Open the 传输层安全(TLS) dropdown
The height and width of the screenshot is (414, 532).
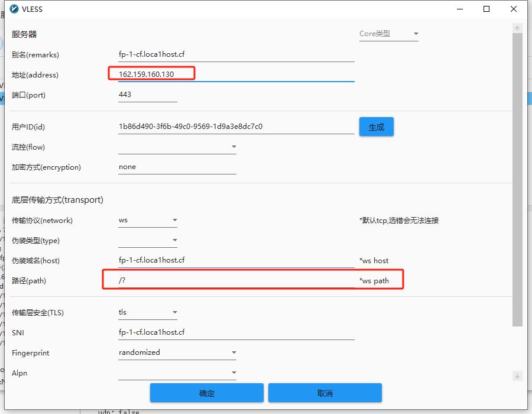coord(148,312)
